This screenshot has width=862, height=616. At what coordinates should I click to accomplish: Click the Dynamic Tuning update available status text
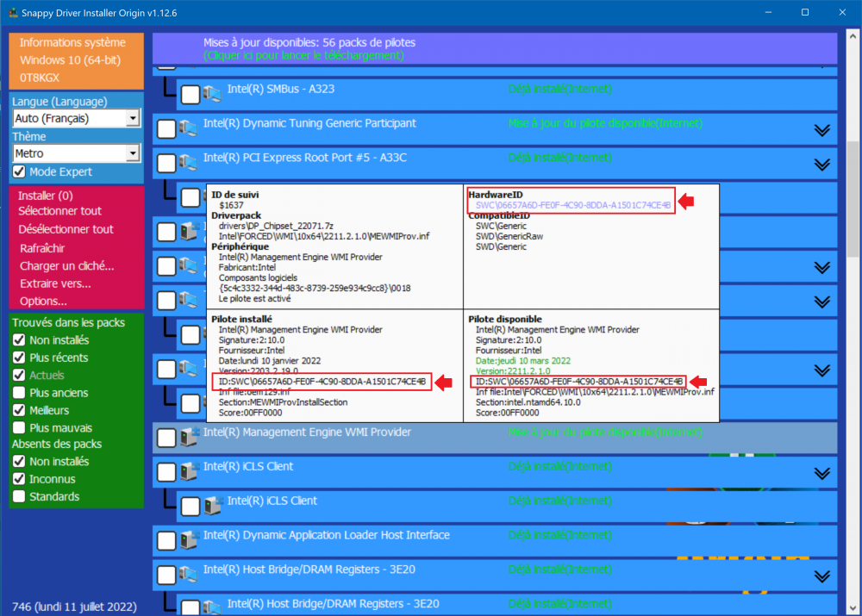tap(605, 124)
